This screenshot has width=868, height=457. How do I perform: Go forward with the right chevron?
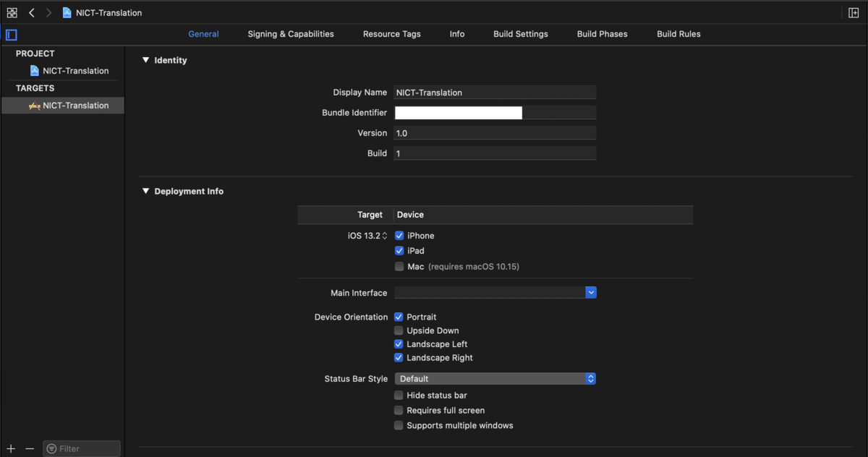(48, 13)
